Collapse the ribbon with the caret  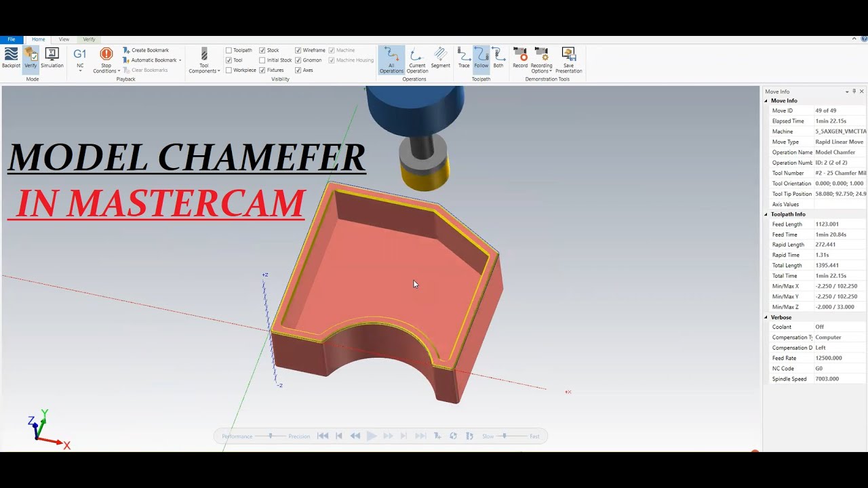(855, 39)
